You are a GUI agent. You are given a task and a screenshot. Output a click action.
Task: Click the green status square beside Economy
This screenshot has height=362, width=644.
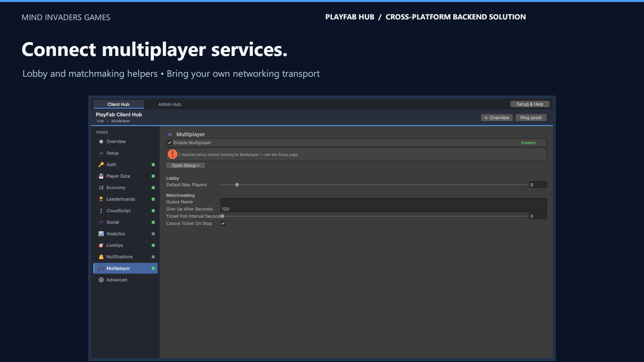tap(153, 188)
